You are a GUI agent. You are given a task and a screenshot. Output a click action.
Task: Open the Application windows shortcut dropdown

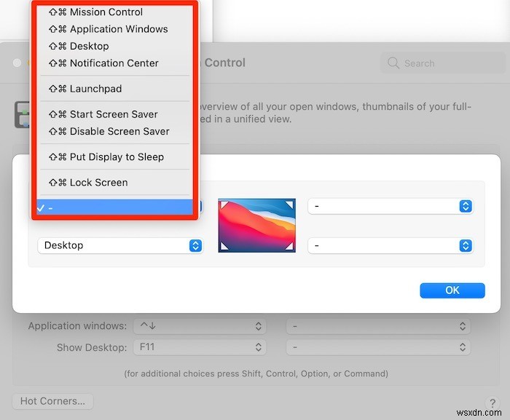[x=200, y=326]
